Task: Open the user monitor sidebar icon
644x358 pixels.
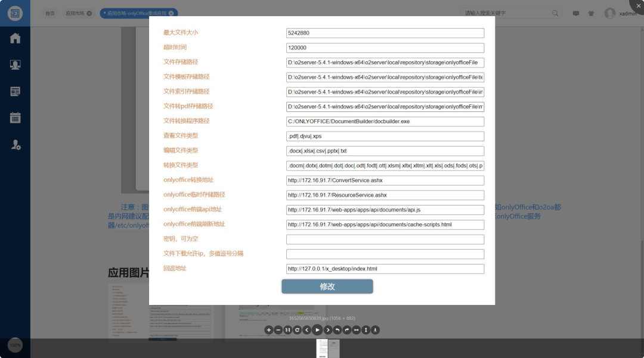Action: 15,65
